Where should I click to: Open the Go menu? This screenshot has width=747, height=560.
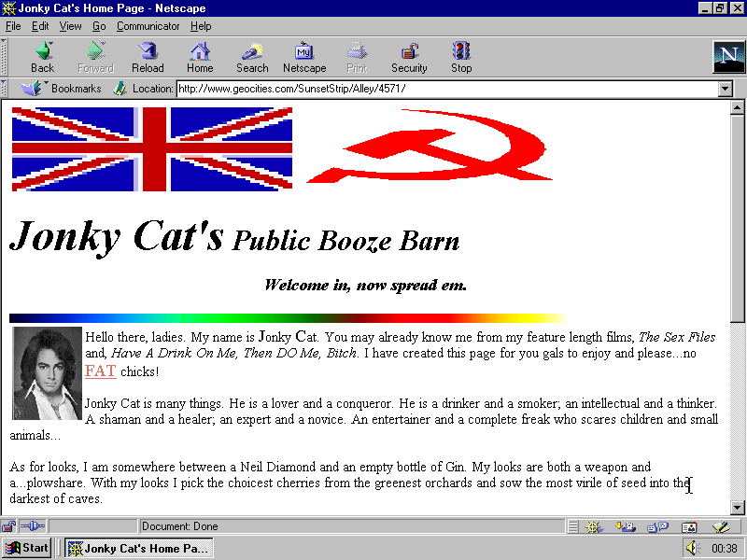(x=99, y=26)
